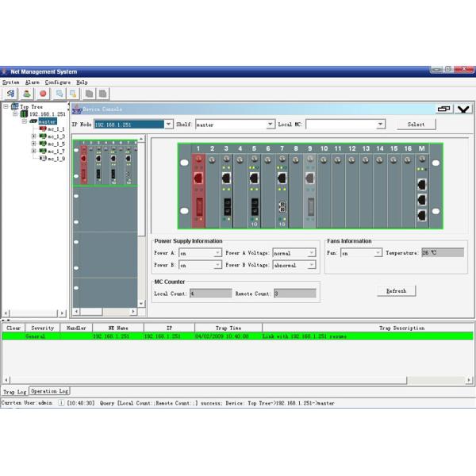476x476 pixels.
Task: Click the first toolbar icon with network symbol
Action: (x=10, y=94)
